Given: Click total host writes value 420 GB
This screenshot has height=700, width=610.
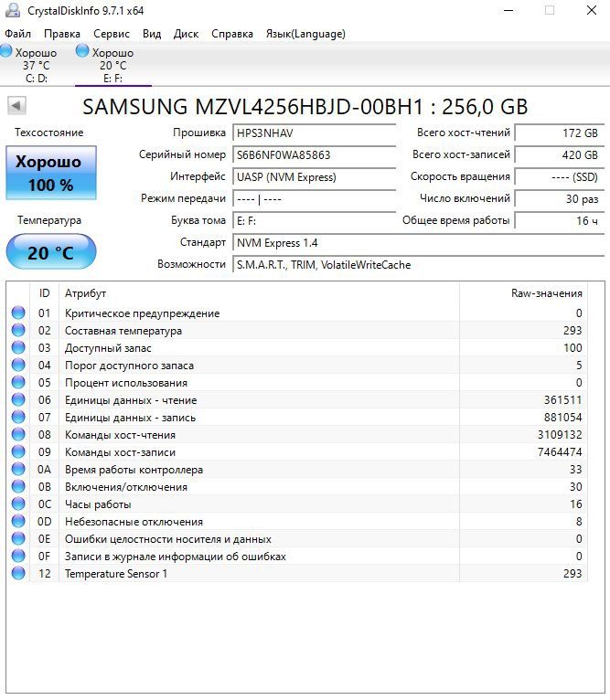Looking at the screenshot, I should point(559,155).
